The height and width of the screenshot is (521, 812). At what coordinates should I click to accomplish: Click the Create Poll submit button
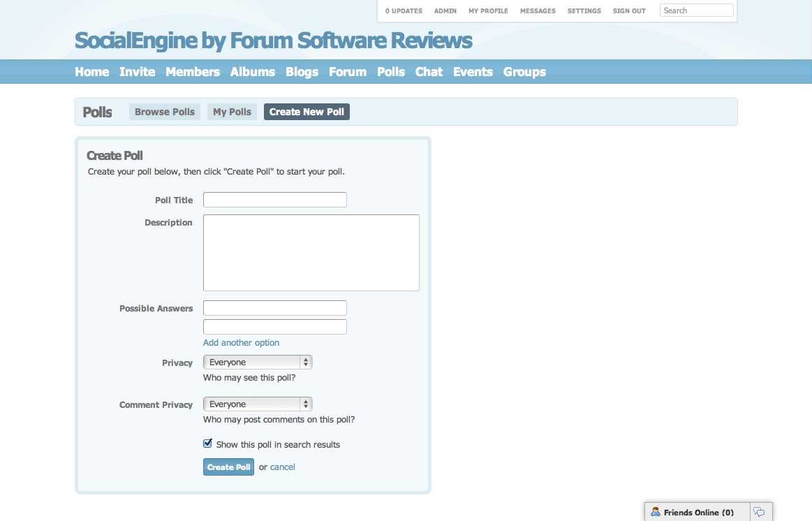[228, 467]
